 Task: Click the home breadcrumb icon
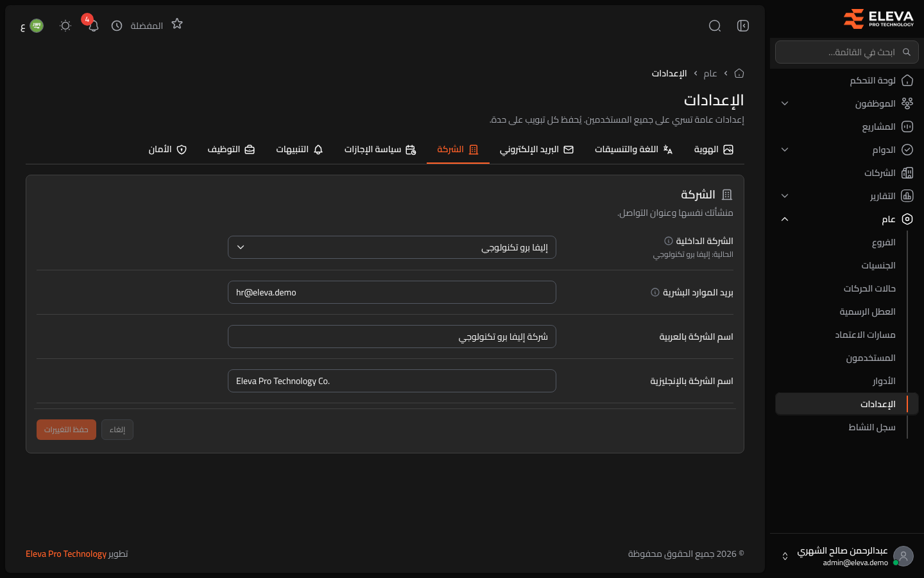click(x=739, y=73)
